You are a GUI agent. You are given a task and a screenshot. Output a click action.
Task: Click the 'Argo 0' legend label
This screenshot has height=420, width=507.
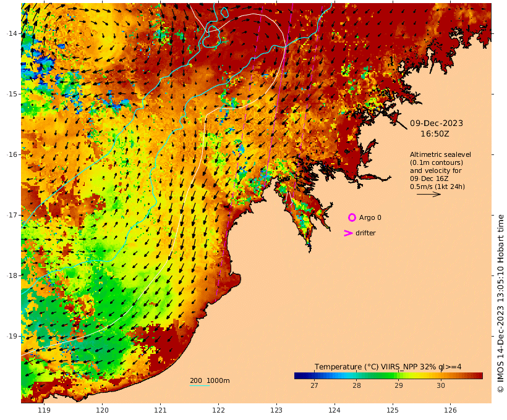click(x=370, y=218)
